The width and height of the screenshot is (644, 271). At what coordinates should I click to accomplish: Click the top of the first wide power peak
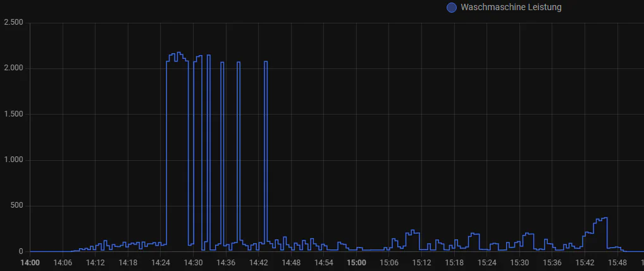click(x=178, y=54)
